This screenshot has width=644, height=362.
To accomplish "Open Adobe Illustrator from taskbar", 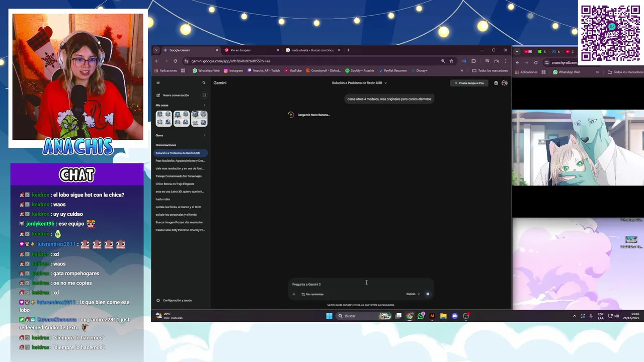I will click(x=432, y=316).
